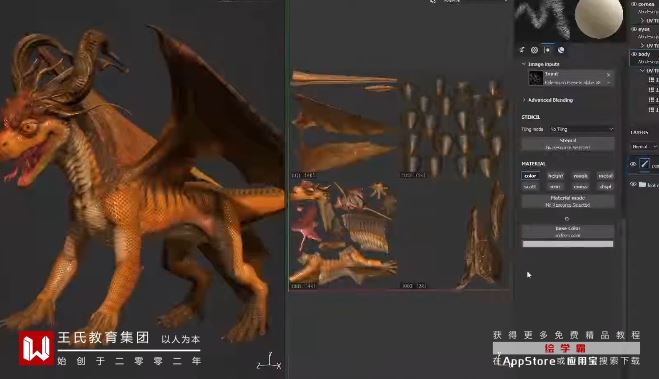This screenshot has width=659, height=379.
Task: Open the Brush properties icon
Action: pyautogui.click(x=522, y=50)
